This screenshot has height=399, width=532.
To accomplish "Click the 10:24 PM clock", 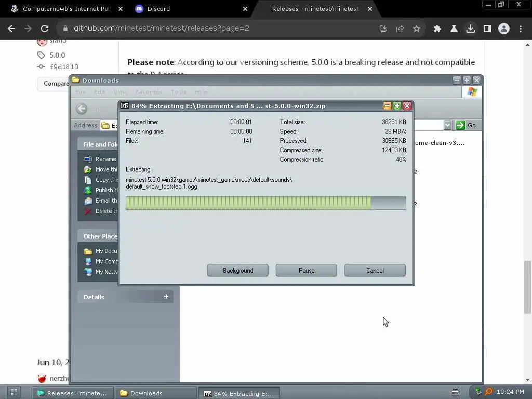I will point(510,392).
